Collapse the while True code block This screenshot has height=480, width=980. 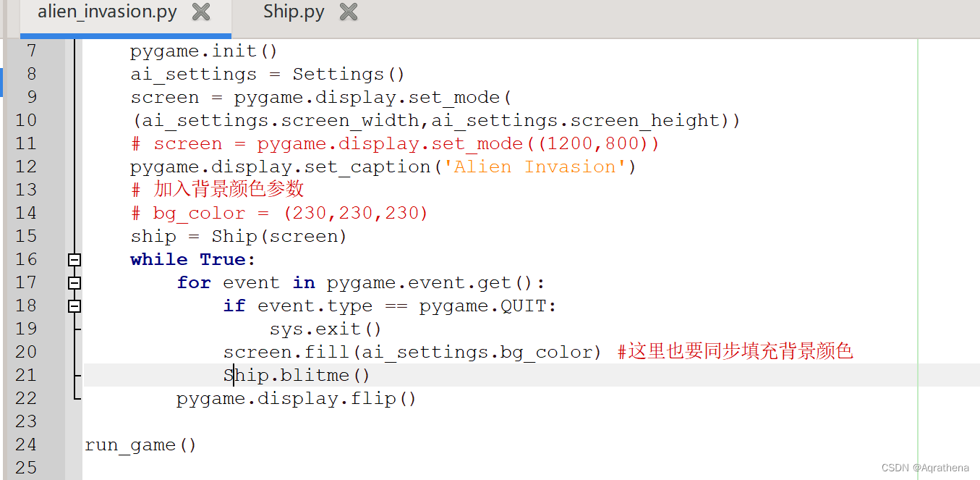[74, 258]
